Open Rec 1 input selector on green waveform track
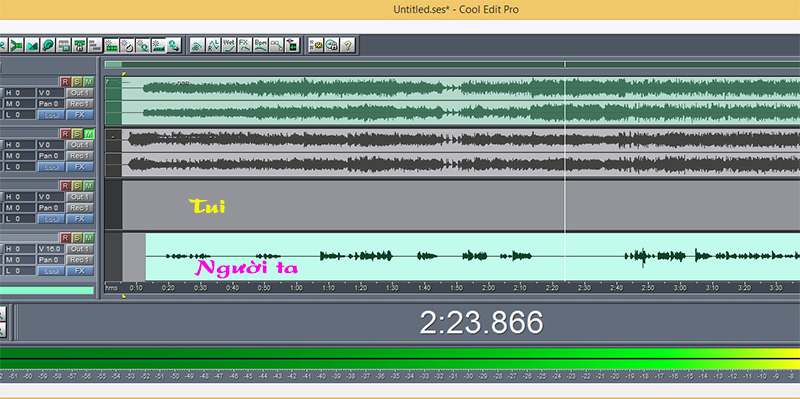800x399 pixels. pyautogui.click(x=80, y=104)
